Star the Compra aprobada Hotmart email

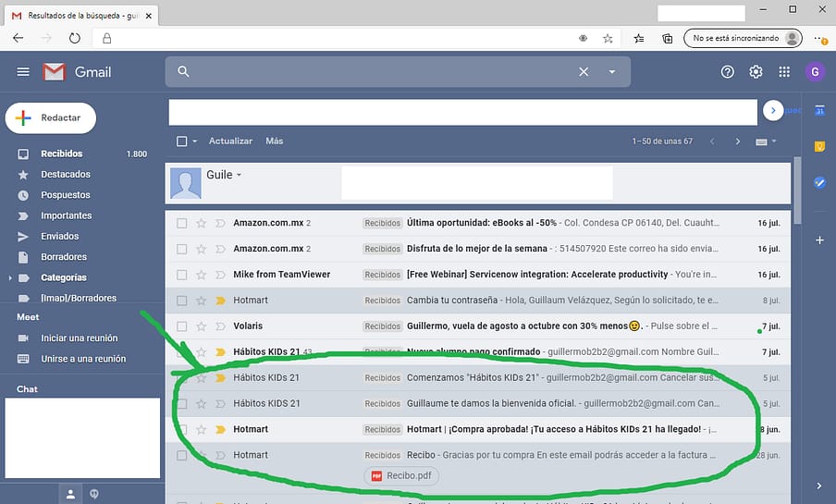201,429
